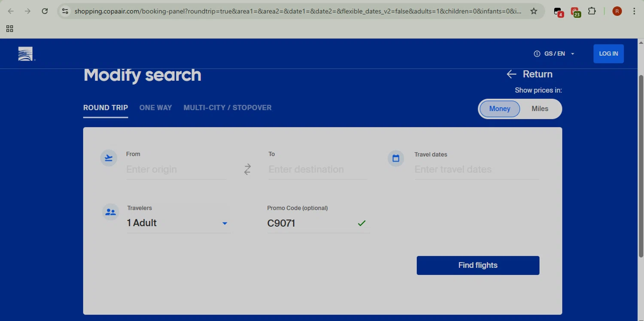This screenshot has height=321, width=644.
Task: Click the LOG IN button
Action: coord(608,54)
